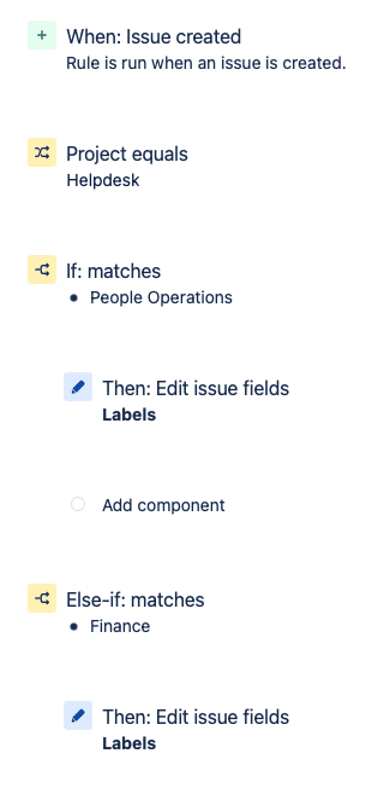Click Labels text under Finance action
This screenshot has height=794, width=390.
129,743
